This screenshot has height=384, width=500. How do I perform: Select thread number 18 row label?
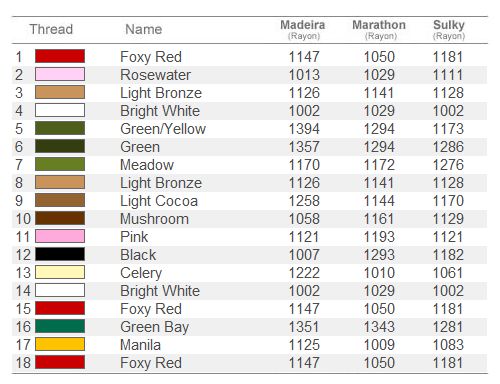23,363
